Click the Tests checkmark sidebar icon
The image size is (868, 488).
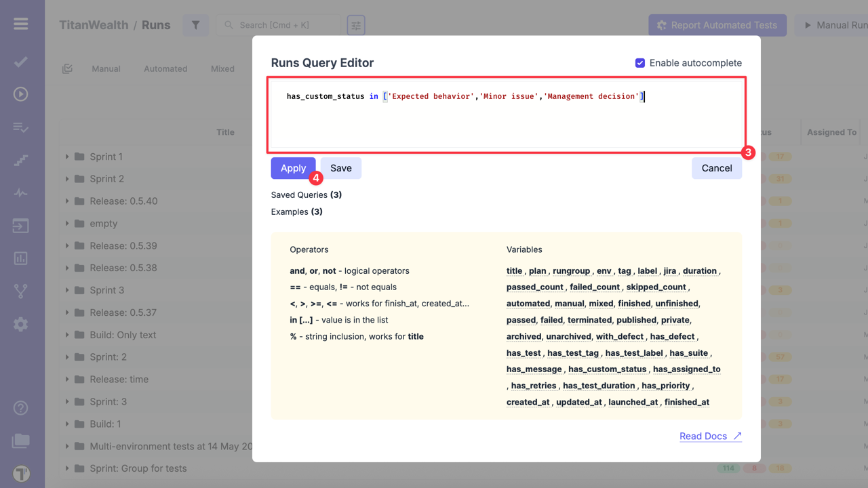[x=21, y=62]
